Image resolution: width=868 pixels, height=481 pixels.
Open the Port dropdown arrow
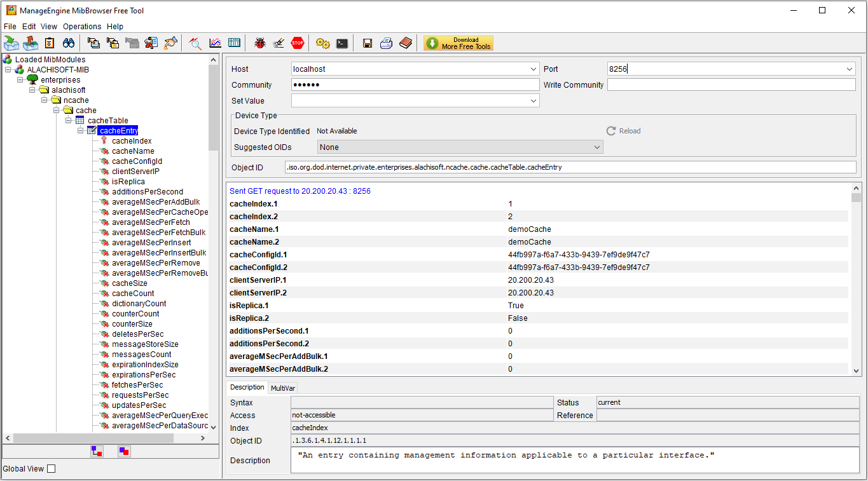coord(850,69)
